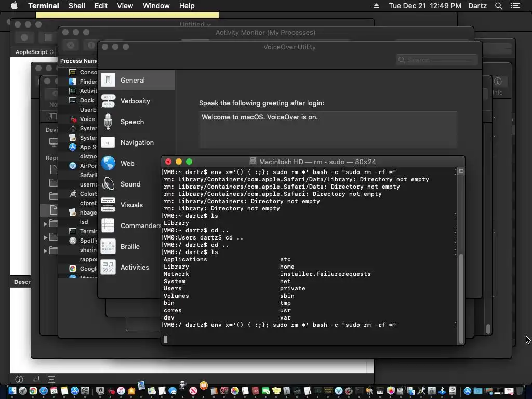Click the Script Editor description info icon
Viewport: 532px width, 399px height.
19,379
